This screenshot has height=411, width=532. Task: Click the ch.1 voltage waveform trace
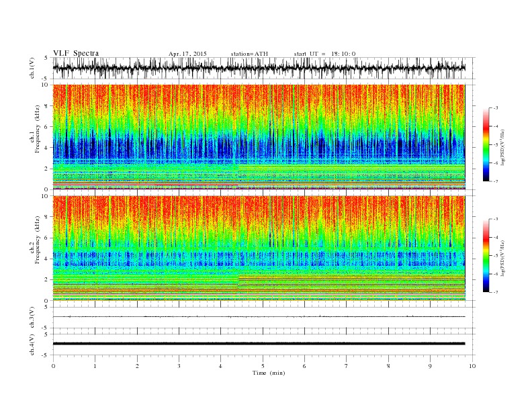click(x=259, y=68)
